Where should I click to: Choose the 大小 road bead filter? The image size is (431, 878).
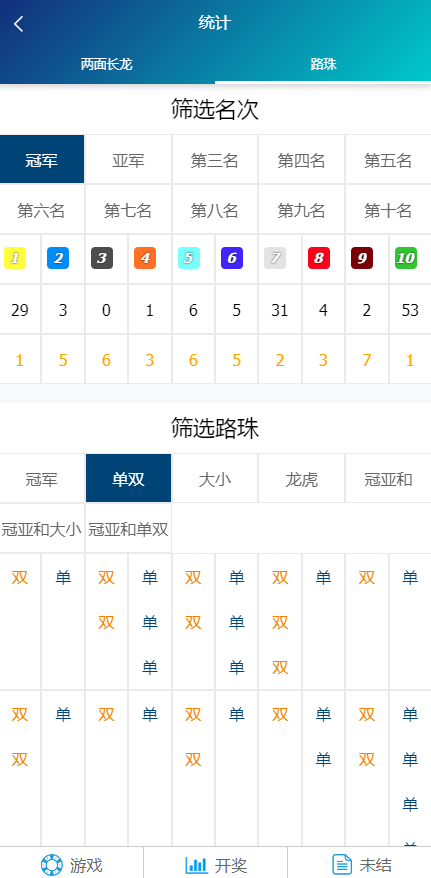coord(215,480)
